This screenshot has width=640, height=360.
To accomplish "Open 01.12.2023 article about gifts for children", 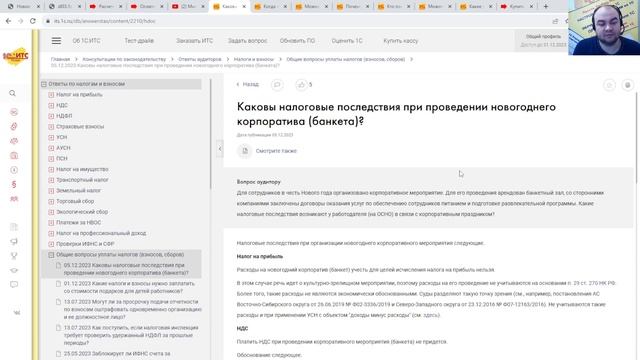I will click(x=129, y=287).
